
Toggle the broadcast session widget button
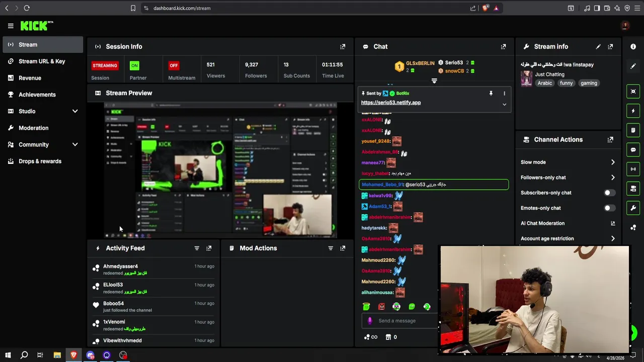[x=633, y=169]
